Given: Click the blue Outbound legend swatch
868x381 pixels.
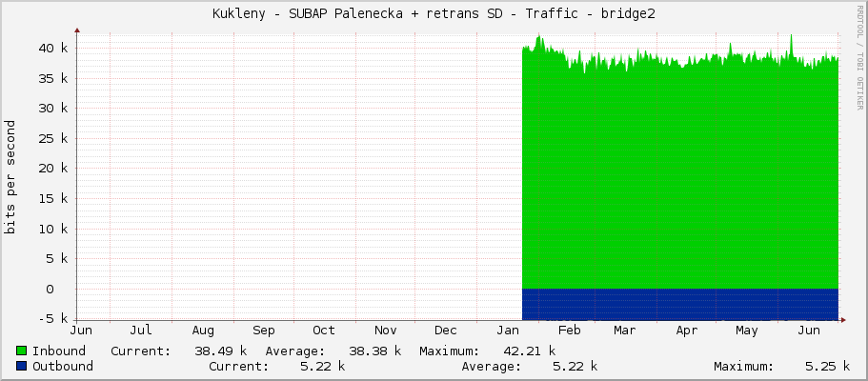Looking at the screenshot, I should click(22, 366).
